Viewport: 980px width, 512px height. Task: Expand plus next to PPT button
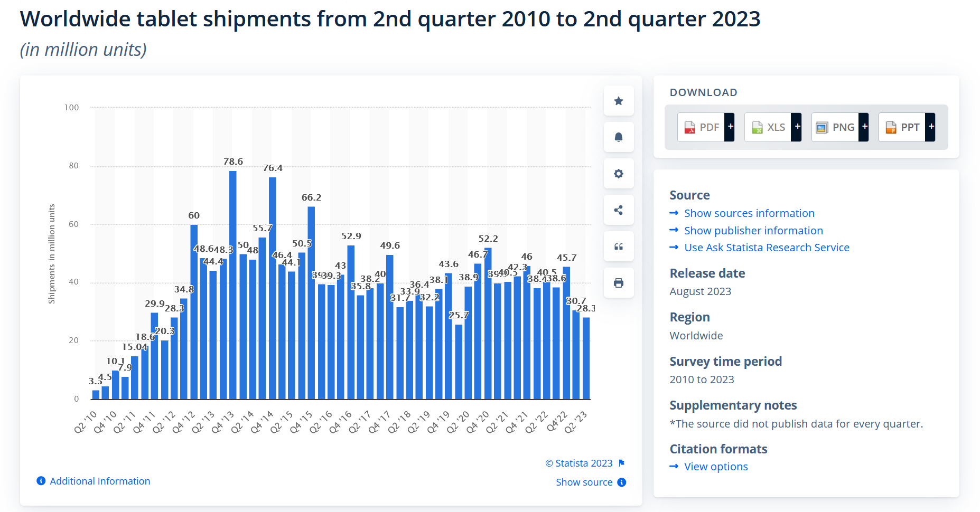[x=931, y=127]
